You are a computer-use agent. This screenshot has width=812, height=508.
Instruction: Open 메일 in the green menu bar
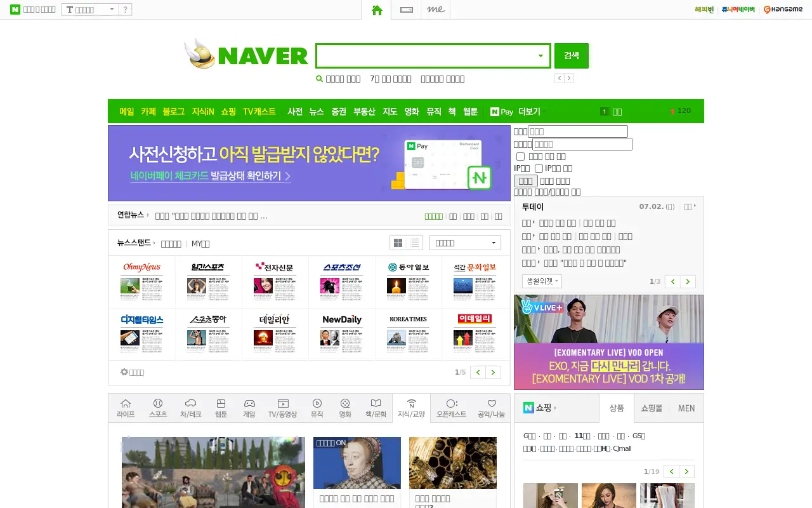[127, 112]
